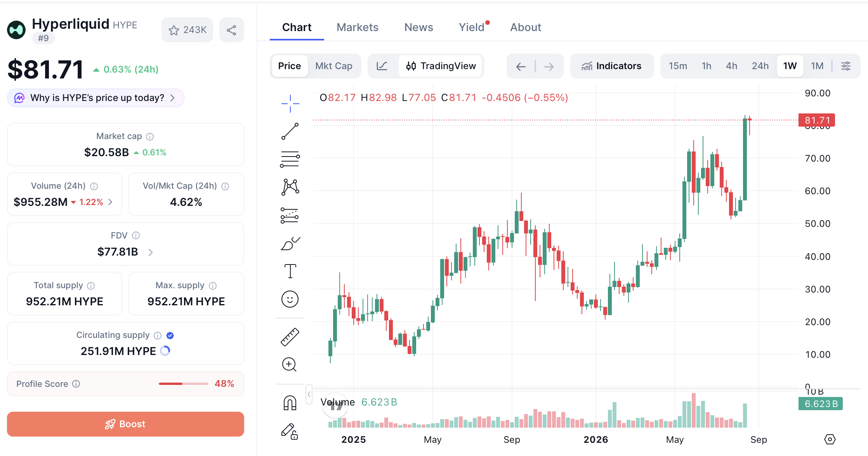Select the trend line drawing tool
The height and width of the screenshot is (456, 868).
290,131
